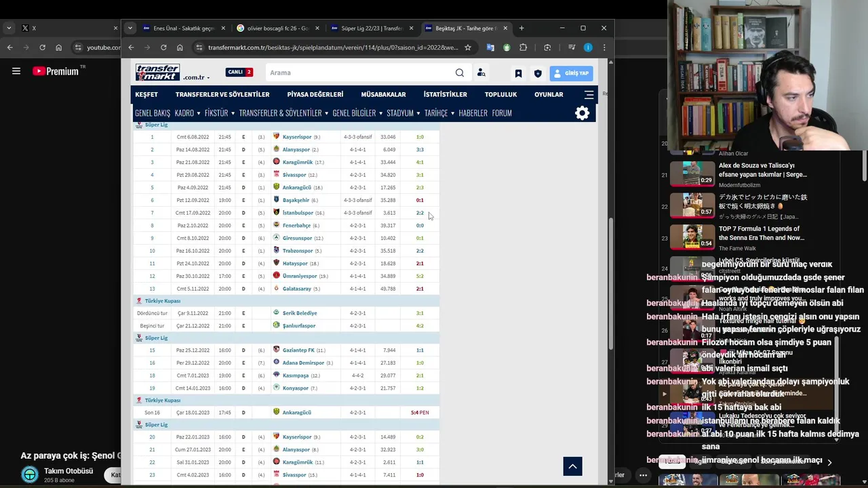
Task: Select the GENEL BAKIŞ tab
Action: tap(153, 113)
